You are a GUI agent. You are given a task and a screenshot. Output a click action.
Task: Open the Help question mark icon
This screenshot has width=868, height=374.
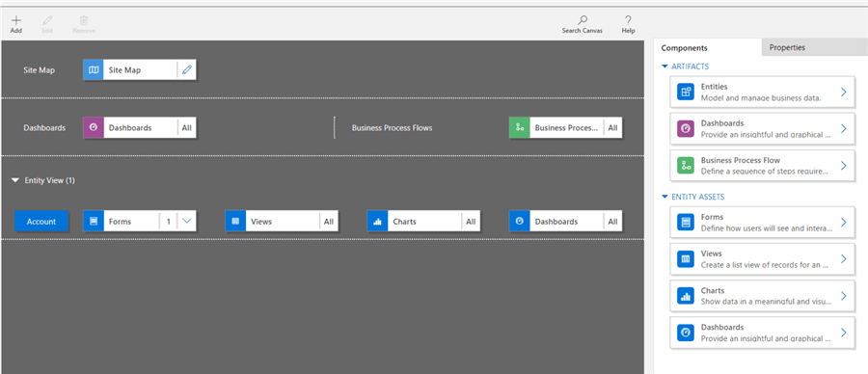[628, 20]
